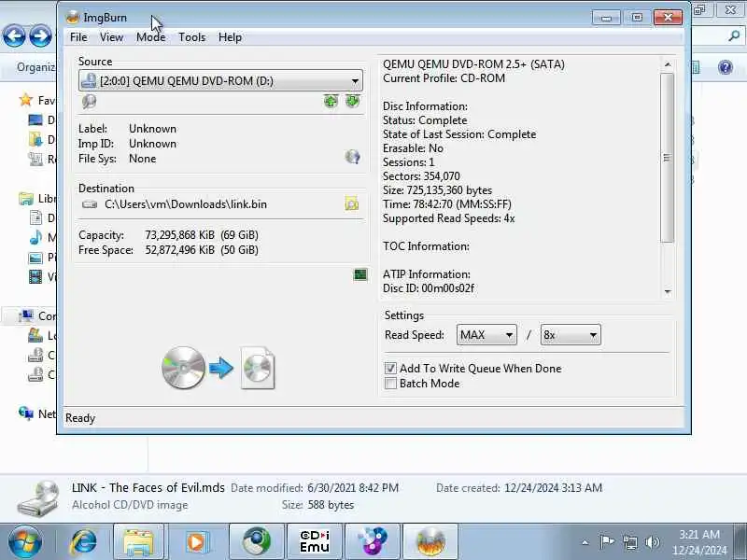The image size is (747, 560).
Task: Click the destination path link.bin
Action: [x=186, y=204]
